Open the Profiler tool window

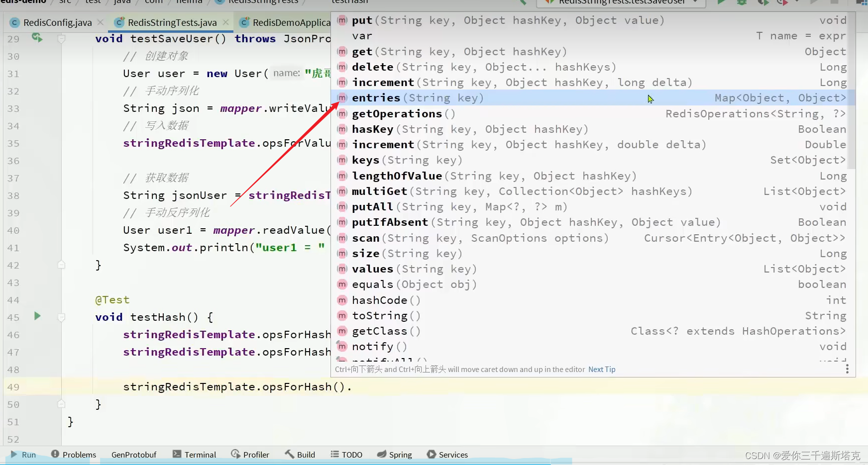[x=256, y=454]
